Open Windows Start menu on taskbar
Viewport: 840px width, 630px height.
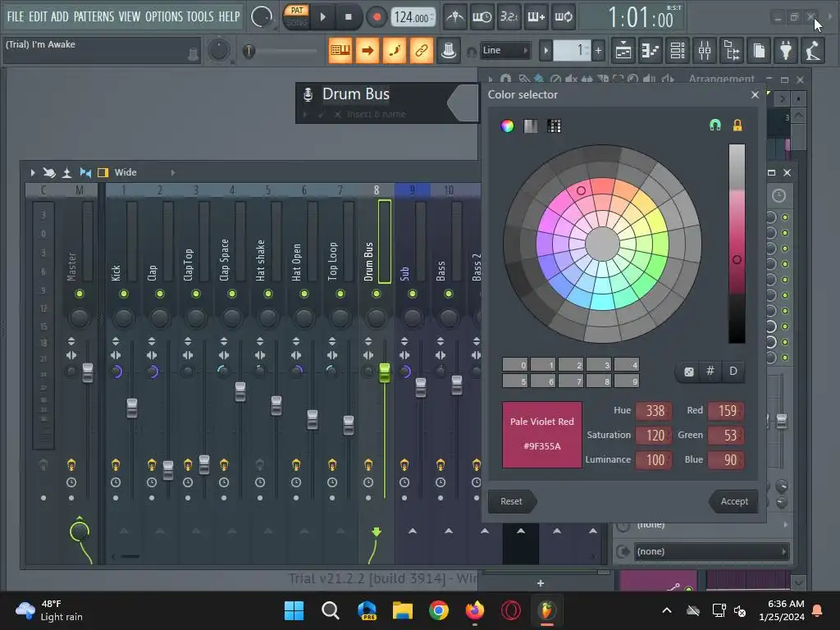tap(294, 610)
